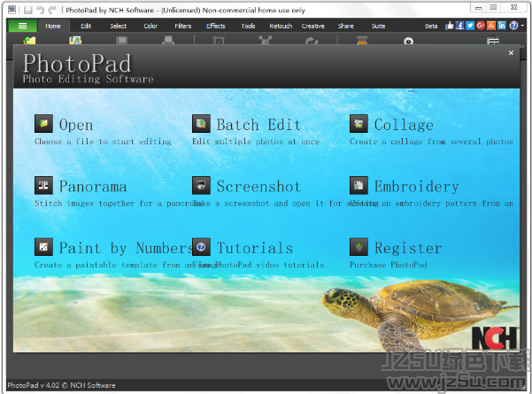The width and height of the screenshot is (532, 394).
Task: Switch to the Retouch tab
Action: [x=281, y=27]
